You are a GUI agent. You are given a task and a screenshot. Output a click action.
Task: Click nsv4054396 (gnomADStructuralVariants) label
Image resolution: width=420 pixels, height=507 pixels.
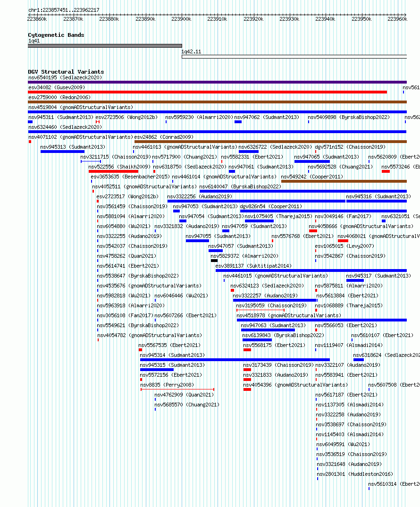pos(295,385)
